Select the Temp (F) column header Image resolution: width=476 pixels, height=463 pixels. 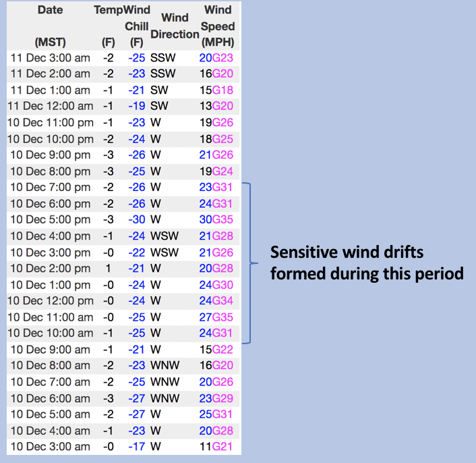[108, 26]
